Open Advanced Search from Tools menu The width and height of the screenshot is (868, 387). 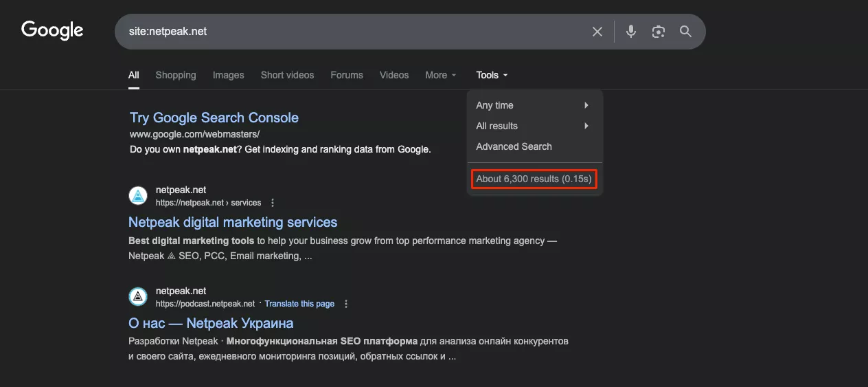pos(514,146)
